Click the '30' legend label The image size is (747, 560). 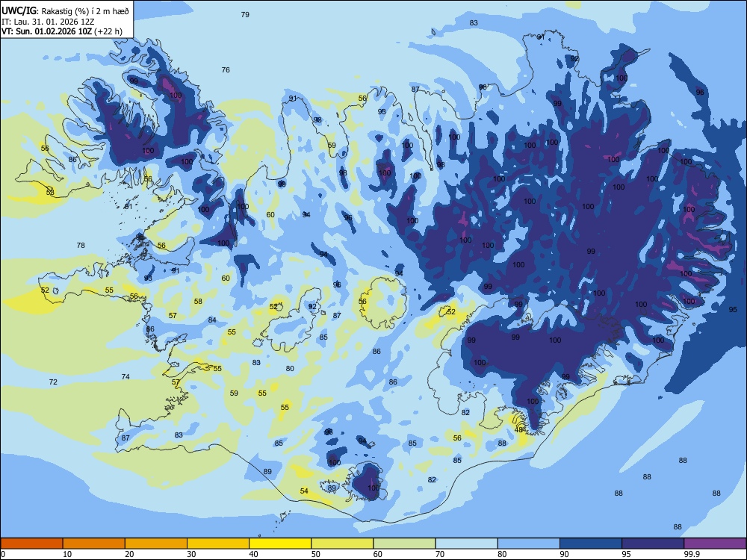[x=191, y=554]
